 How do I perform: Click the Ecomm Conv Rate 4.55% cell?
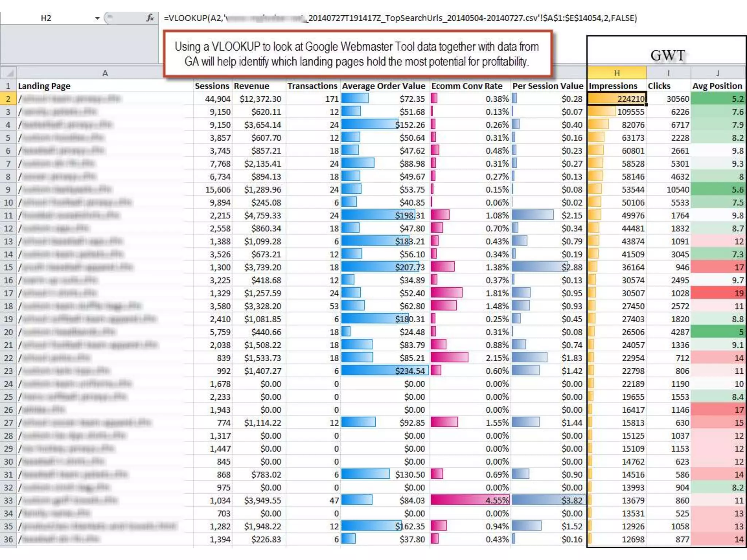tap(470, 500)
